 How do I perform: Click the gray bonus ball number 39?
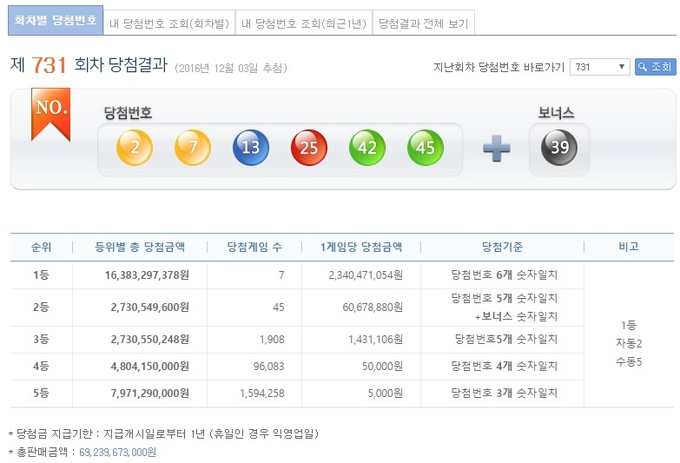[x=559, y=148]
